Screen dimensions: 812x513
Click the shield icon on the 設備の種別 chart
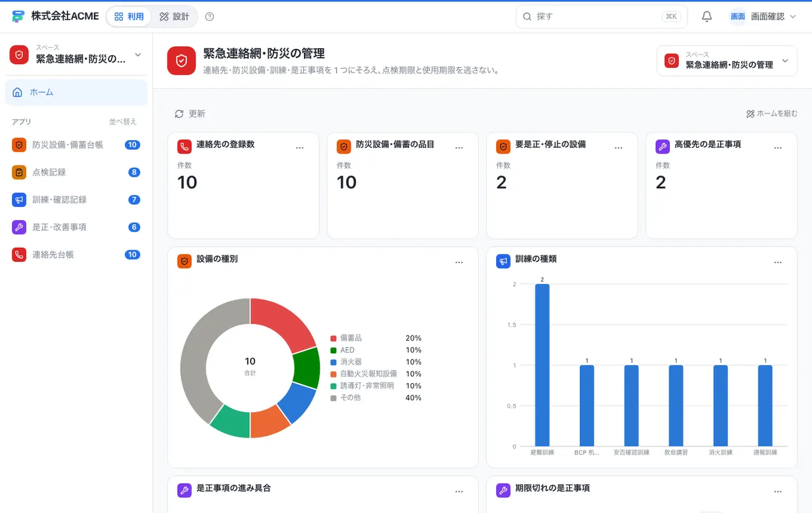[184, 261]
